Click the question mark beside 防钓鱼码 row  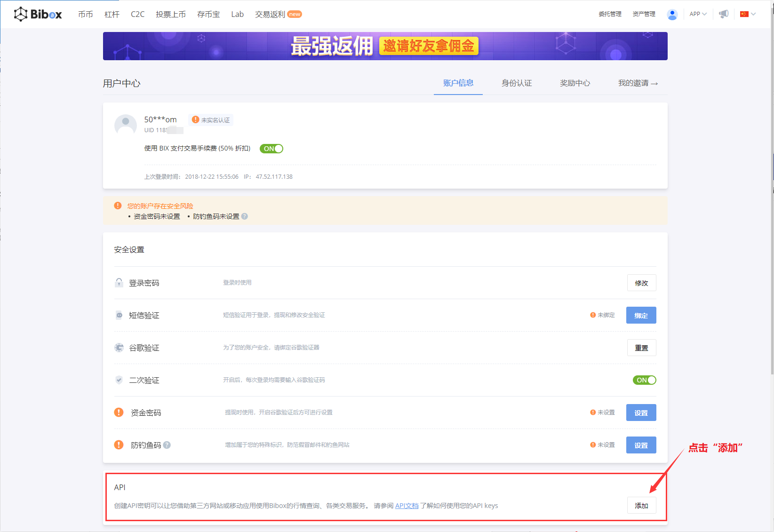pyautogui.click(x=167, y=445)
